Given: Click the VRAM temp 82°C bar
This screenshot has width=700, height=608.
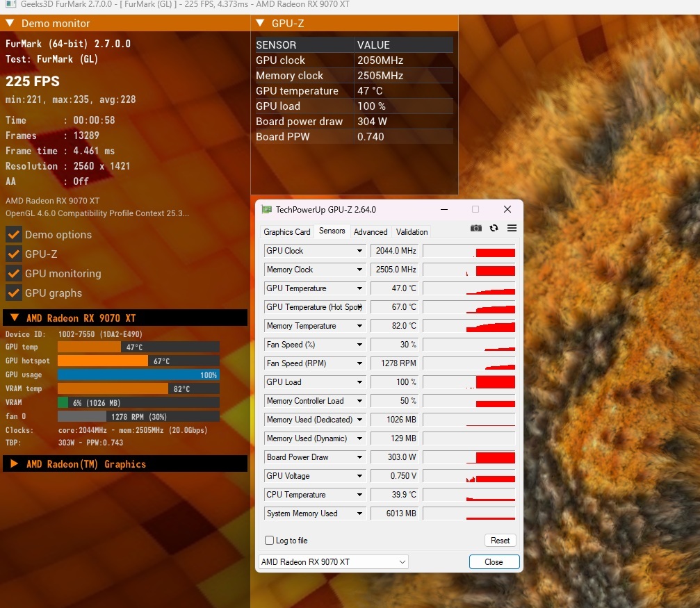Looking at the screenshot, I should tap(138, 388).
